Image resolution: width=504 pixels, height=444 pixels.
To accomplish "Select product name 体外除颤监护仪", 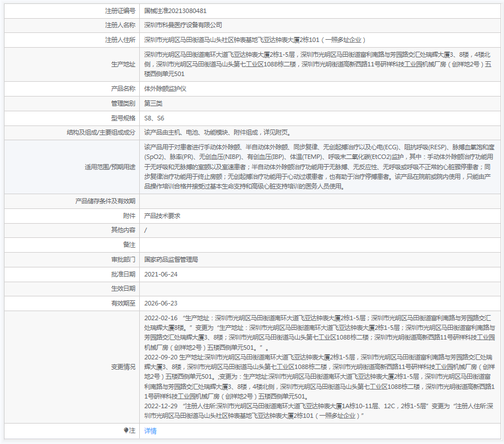I will (x=165, y=89).
